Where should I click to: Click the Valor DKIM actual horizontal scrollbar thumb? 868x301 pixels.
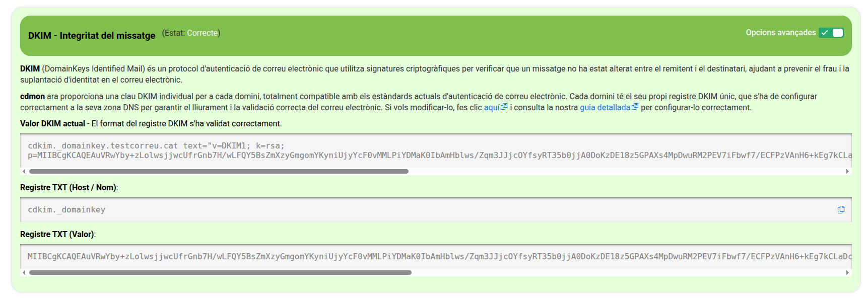219,172
